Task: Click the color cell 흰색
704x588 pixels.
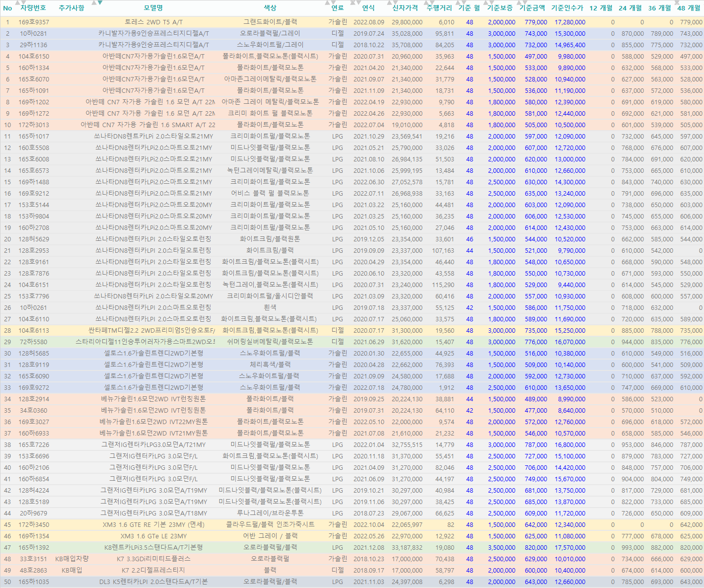Action: coord(270,308)
